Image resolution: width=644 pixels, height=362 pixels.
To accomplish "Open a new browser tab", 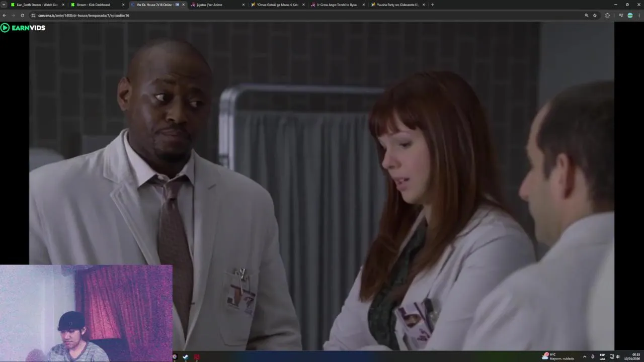I will [x=433, y=5].
